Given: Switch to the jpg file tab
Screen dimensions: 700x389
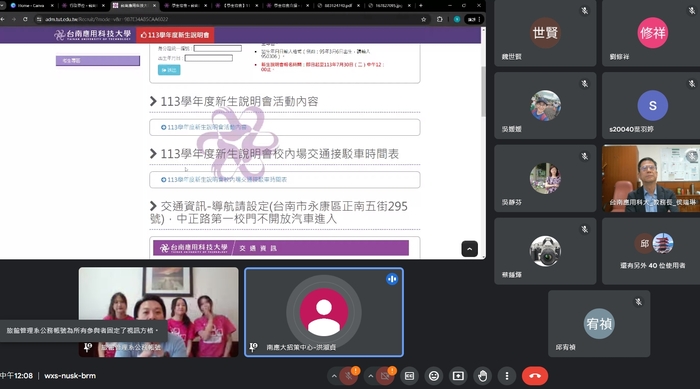Looking at the screenshot, I should (x=390, y=5).
